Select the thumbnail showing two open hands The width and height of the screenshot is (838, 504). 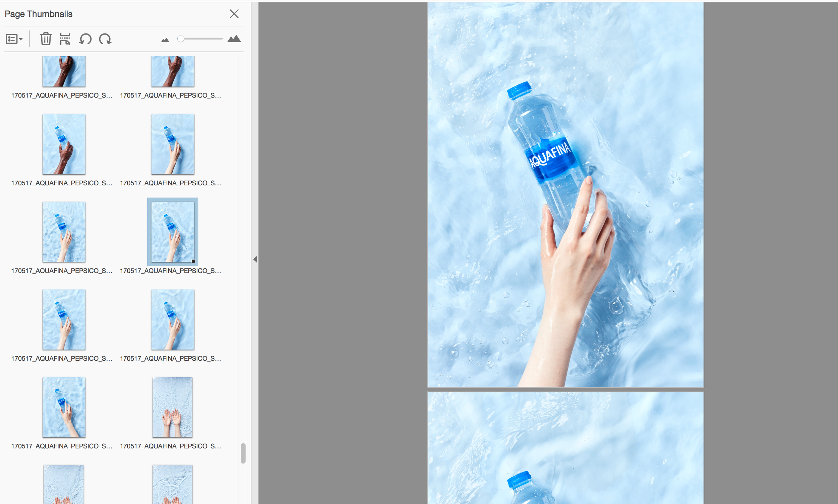tap(173, 407)
